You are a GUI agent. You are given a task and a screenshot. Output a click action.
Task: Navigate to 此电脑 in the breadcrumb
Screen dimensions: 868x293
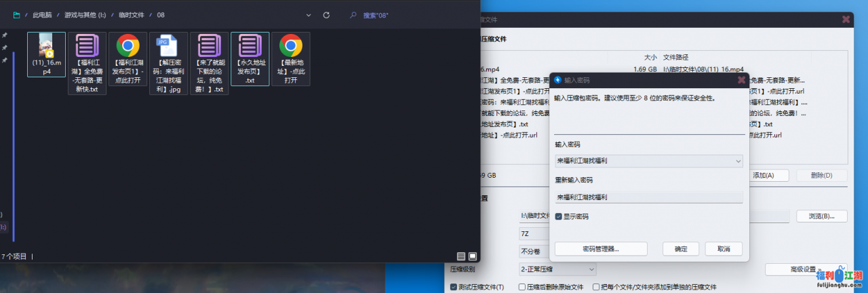(43, 14)
